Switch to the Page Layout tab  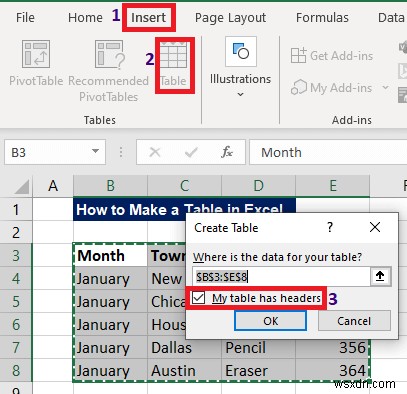tap(230, 18)
